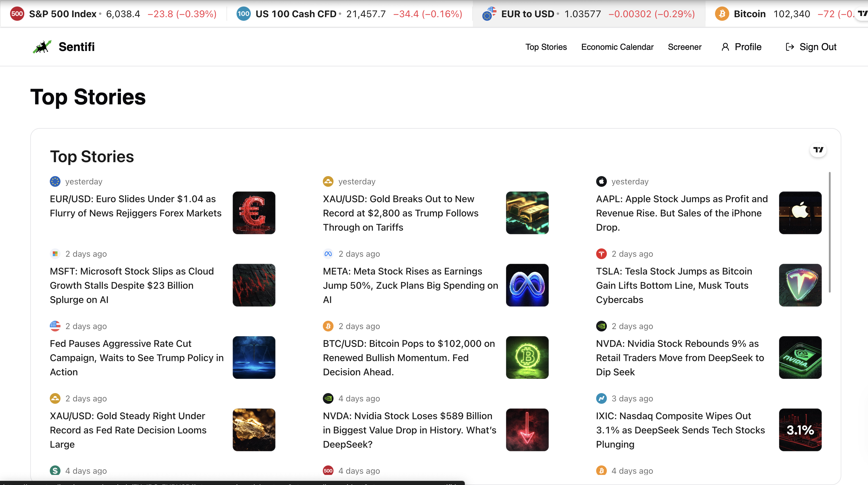Screen dimensions: 868x485
Task: Click the 3.1% Nasdaq Composite thumbnail
Action: coord(800,430)
